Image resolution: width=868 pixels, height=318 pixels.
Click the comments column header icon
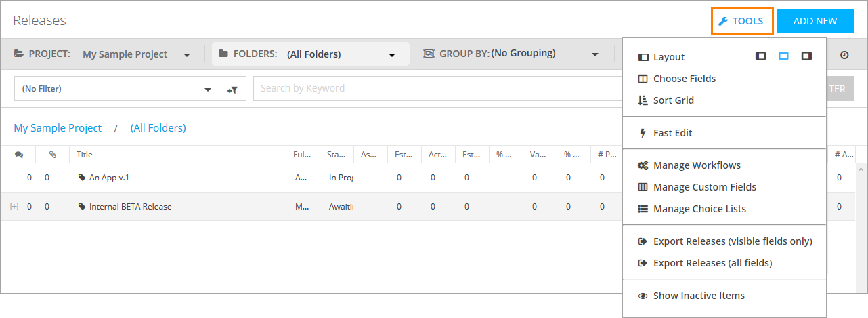coord(19,155)
